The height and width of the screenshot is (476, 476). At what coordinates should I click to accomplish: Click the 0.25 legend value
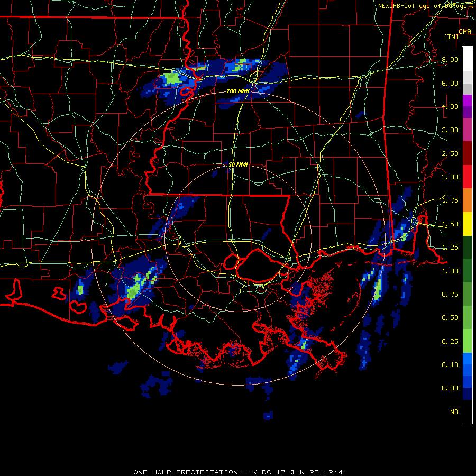click(450, 342)
